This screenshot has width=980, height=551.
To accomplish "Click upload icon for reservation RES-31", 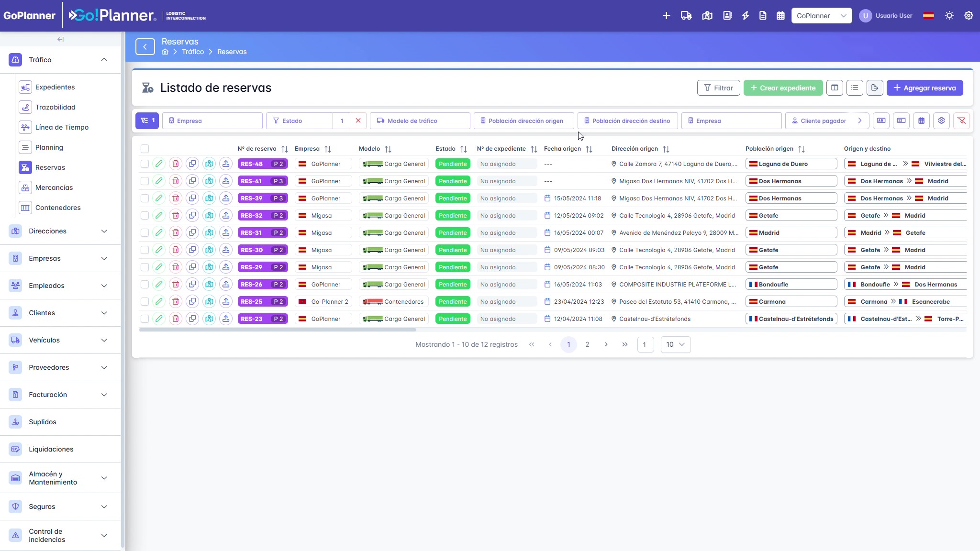I will [x=226, y=233].
